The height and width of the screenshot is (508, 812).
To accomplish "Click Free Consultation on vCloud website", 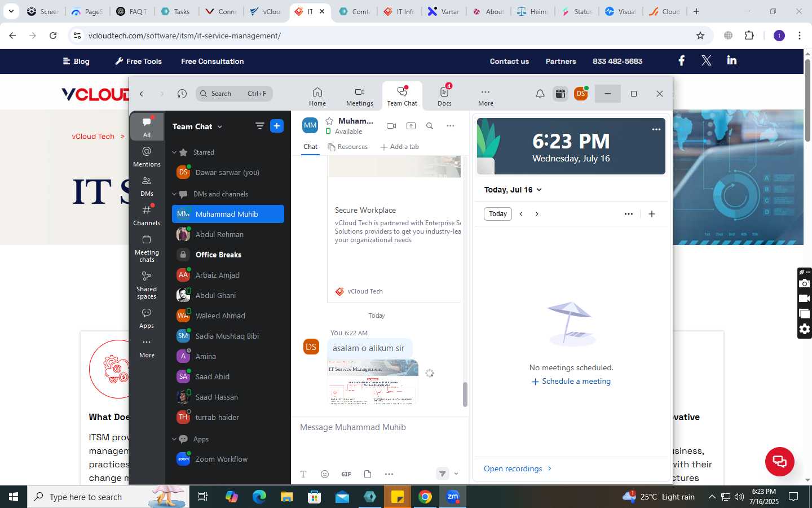I will pyautogui.click(x=212, y=62).
